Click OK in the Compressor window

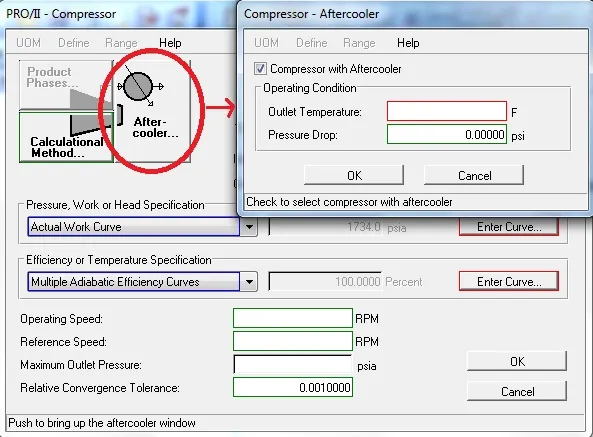click(x=517, y=361)
